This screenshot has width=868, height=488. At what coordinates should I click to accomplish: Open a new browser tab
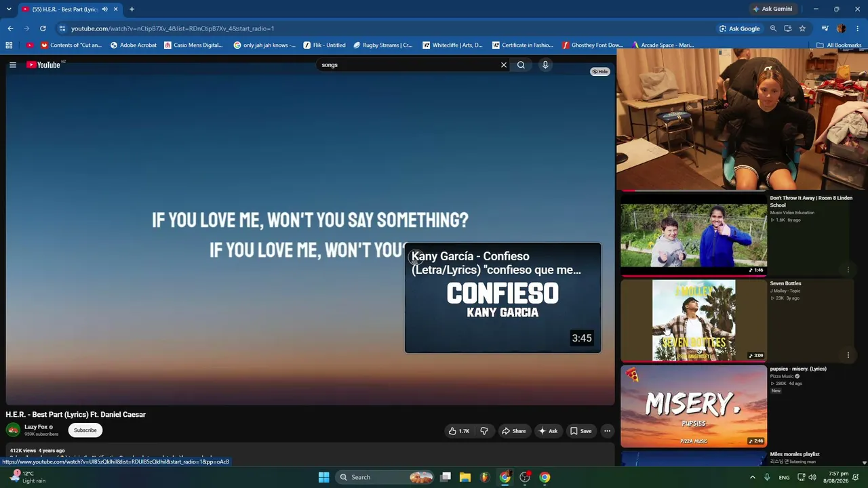point(132,9)
